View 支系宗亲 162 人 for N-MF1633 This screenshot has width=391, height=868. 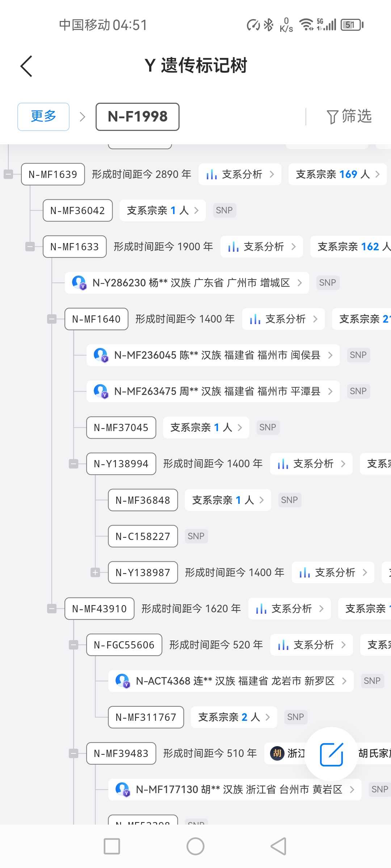pos(351,247)
